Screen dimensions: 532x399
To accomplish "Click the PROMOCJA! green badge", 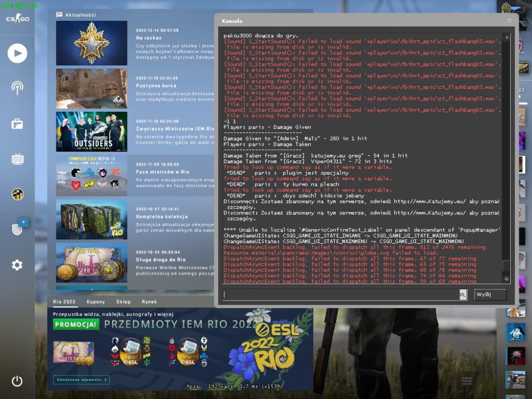I will click(x=76, y=325).
